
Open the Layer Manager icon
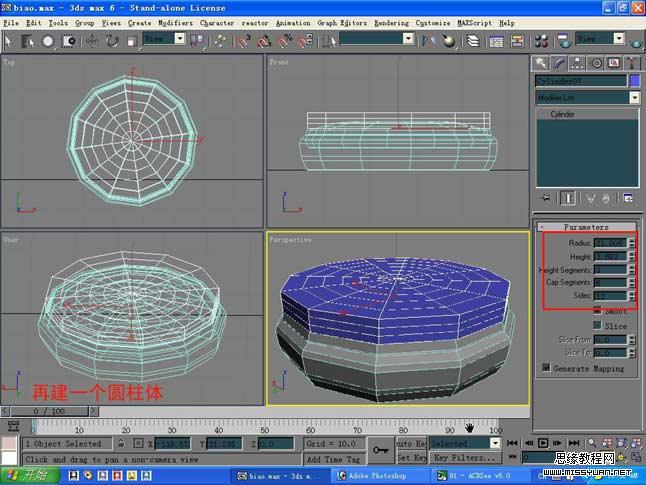473,41
